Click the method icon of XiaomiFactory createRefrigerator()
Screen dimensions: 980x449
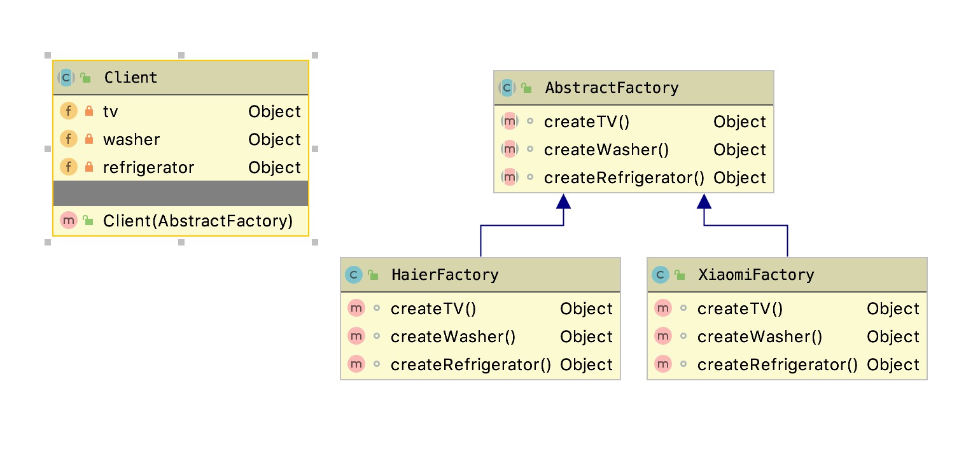tap(663, 364)
